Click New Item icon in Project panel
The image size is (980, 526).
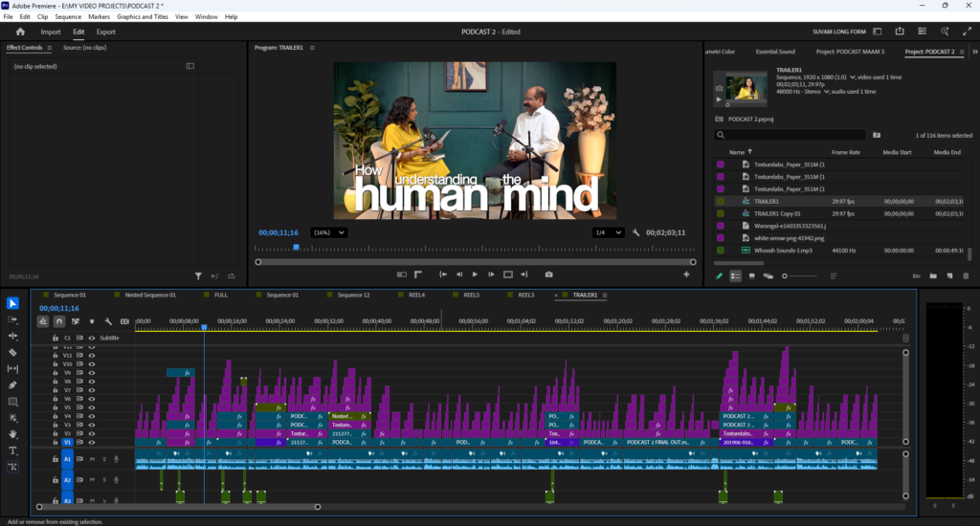(949, 276)
